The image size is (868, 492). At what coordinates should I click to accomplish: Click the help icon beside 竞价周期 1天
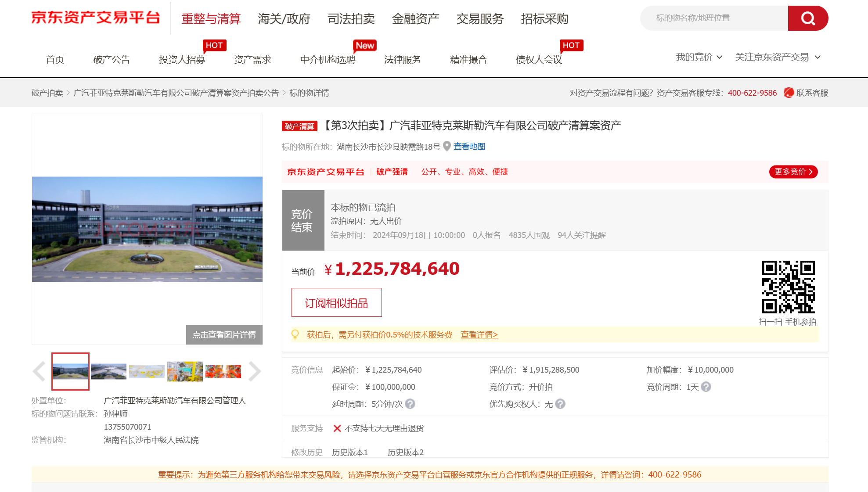(706, 387)
